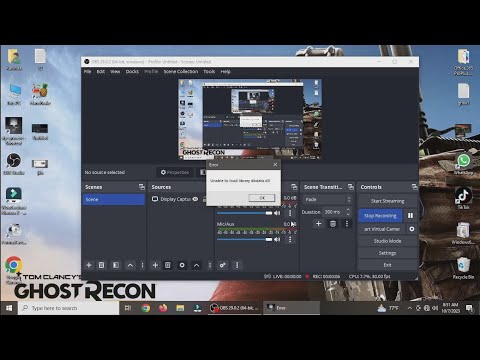Click the OBS preview thumbnail
Image resolution: width=480 pixels, height=360 pixels.
250,119
